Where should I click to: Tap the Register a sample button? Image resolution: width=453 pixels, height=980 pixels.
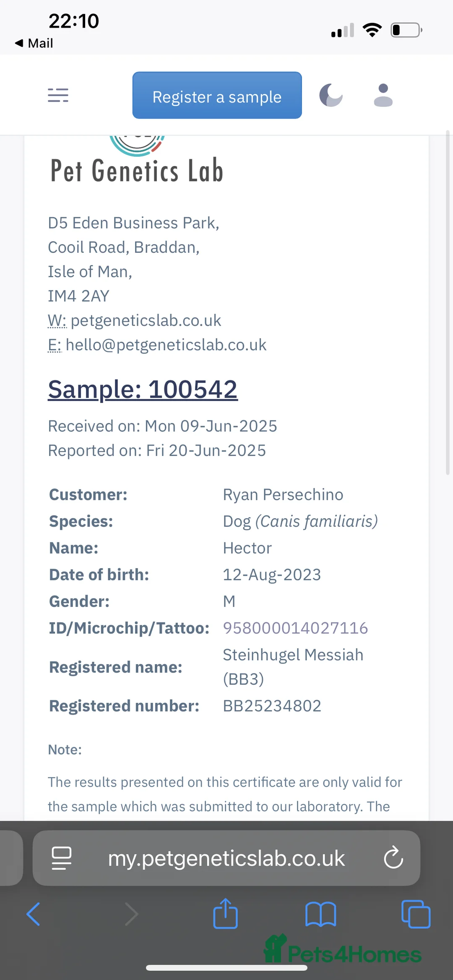217,96
